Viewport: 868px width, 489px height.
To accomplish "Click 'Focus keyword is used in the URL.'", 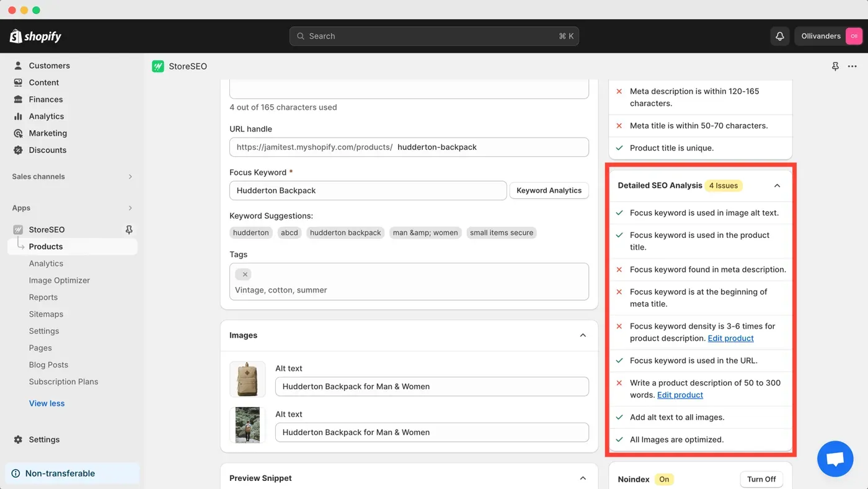I will (x=694, y=361).
